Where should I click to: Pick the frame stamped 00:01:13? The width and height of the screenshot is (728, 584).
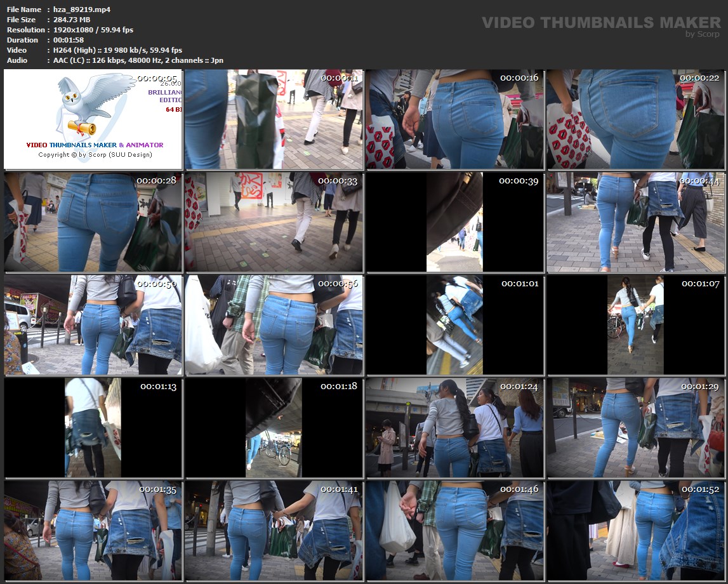click(x=93, y=428)
